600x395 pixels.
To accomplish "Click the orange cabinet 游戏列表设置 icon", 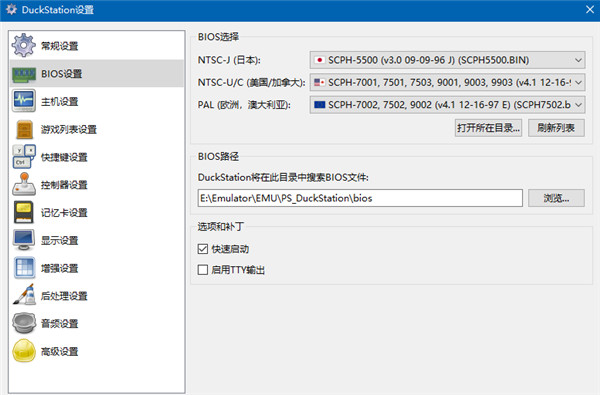I will (24, 129).
